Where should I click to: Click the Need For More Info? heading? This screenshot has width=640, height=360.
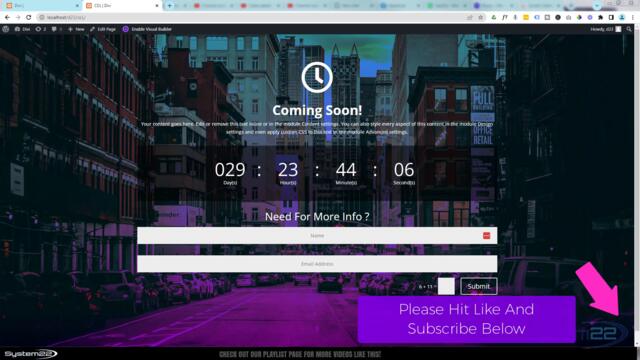317,216
